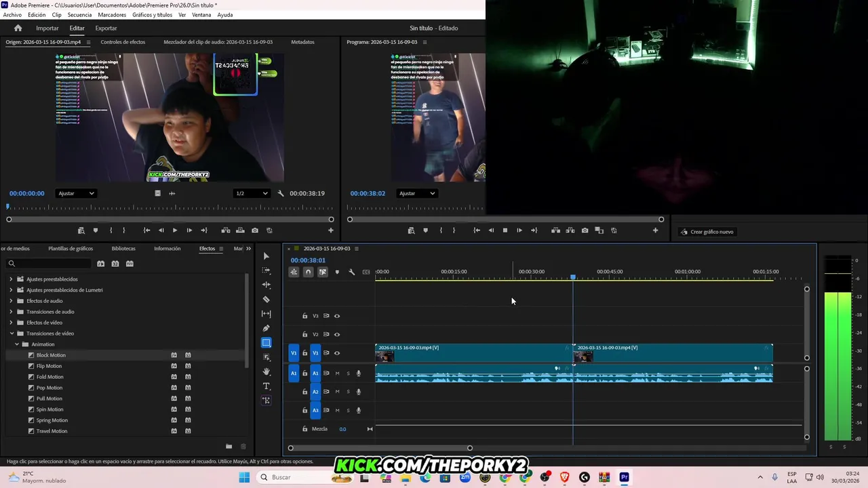Mark Out point in Program monitor
Viewport: 868px width, 488px height.
tap(454, 230)
